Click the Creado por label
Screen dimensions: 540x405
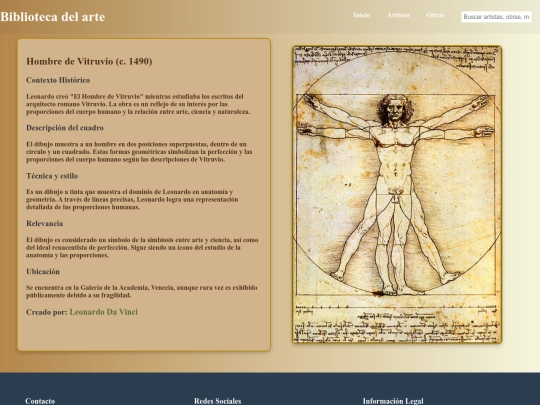[46, 312]
